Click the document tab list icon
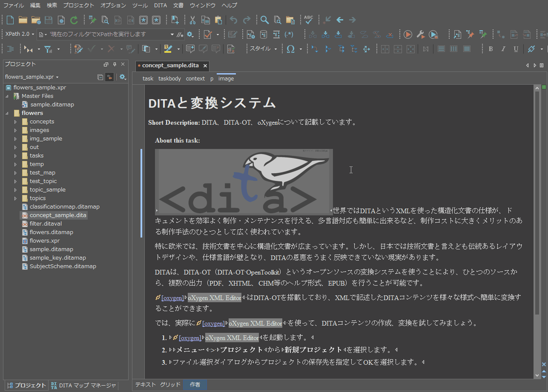The image size is (548, 392). click(542, 66)
